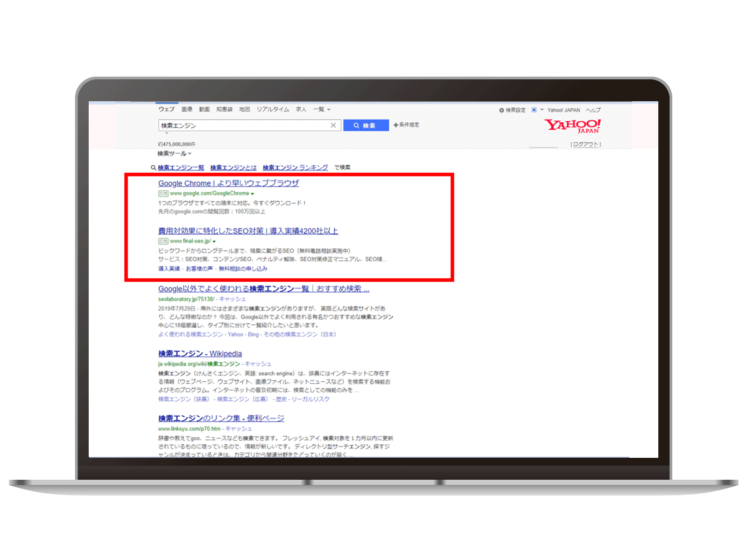Jump to 検索エンジン（広義） sub-link
The image size is (747, 560).
click(243, 399)
